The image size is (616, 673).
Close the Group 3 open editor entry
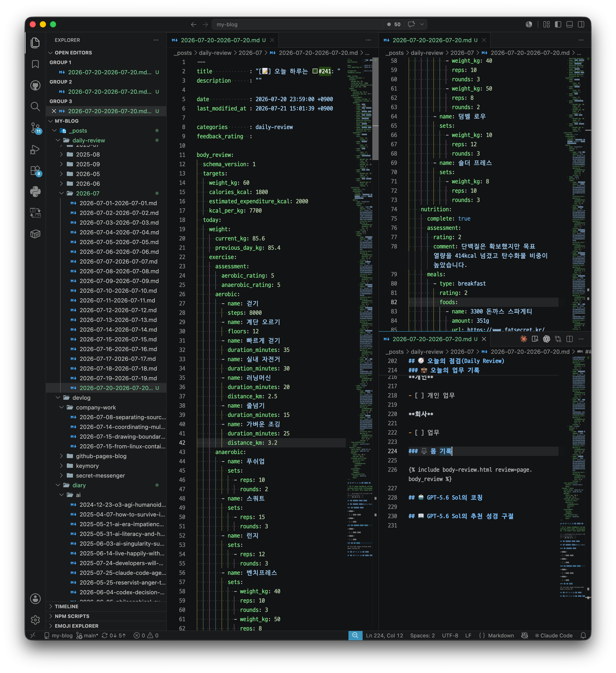[x=54, y=111]
